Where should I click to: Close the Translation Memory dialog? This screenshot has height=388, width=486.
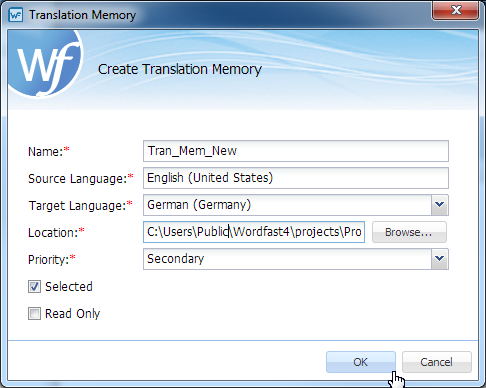pos(456,11)
